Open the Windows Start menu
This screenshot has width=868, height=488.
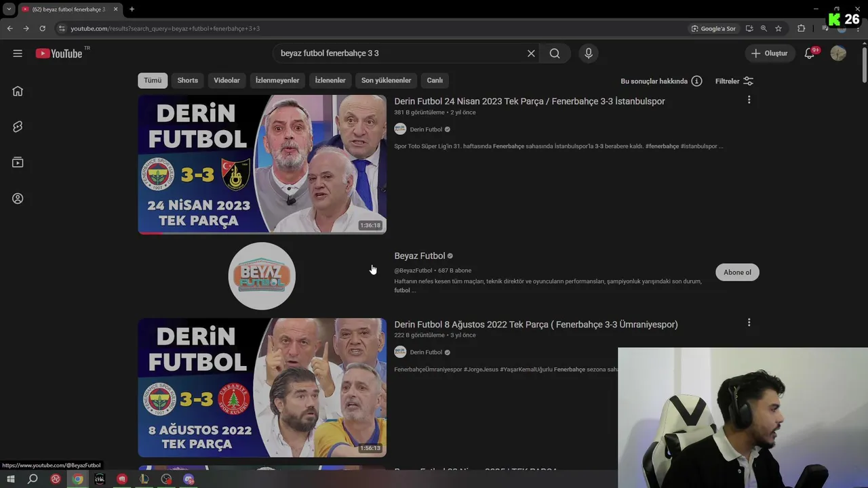[x=10, y=479]
